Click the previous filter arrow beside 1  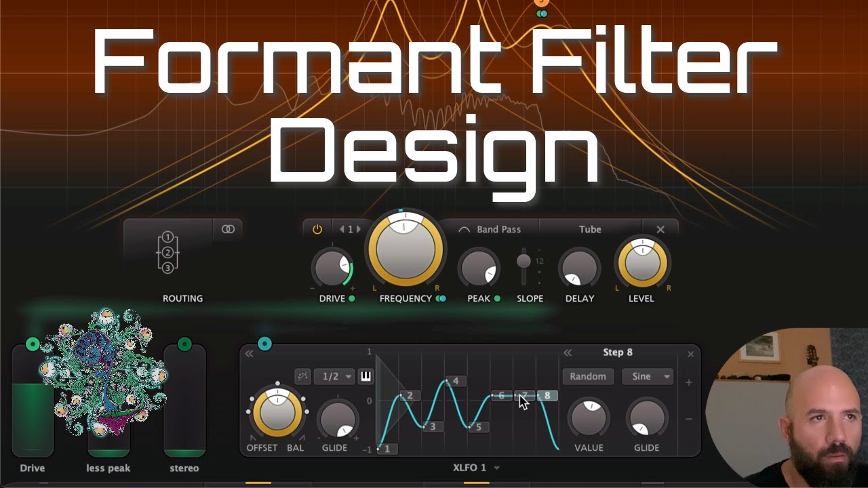pyautogui.click(x=342, y=230)
